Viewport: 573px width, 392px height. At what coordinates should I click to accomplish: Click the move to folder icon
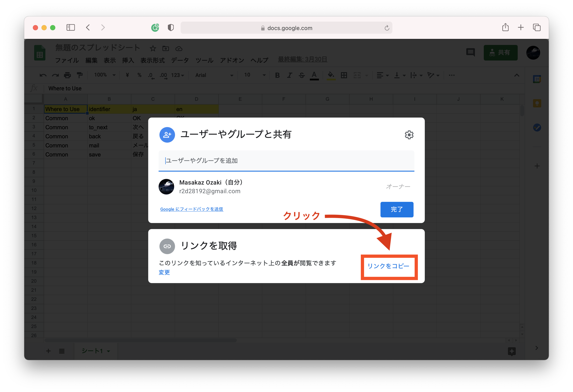166,49
